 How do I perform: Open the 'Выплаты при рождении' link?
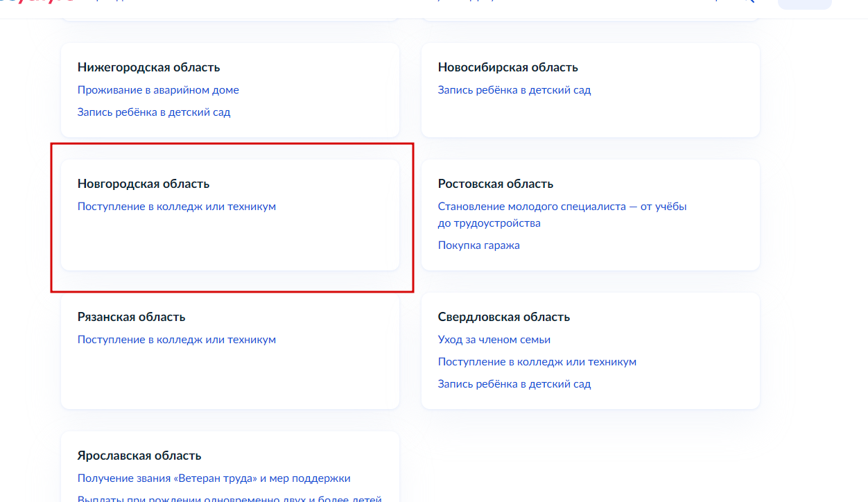[230, 498]
